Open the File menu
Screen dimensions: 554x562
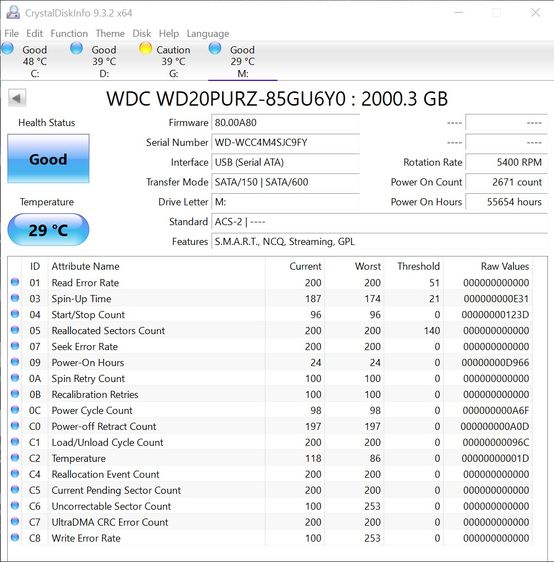(11, 33)
